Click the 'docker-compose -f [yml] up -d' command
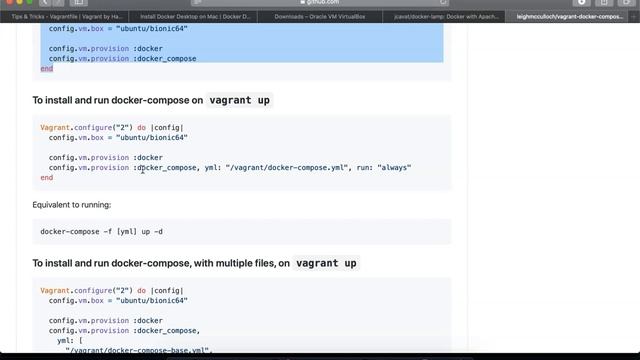Viewport: 640px width, 360px height. [101, 232]
